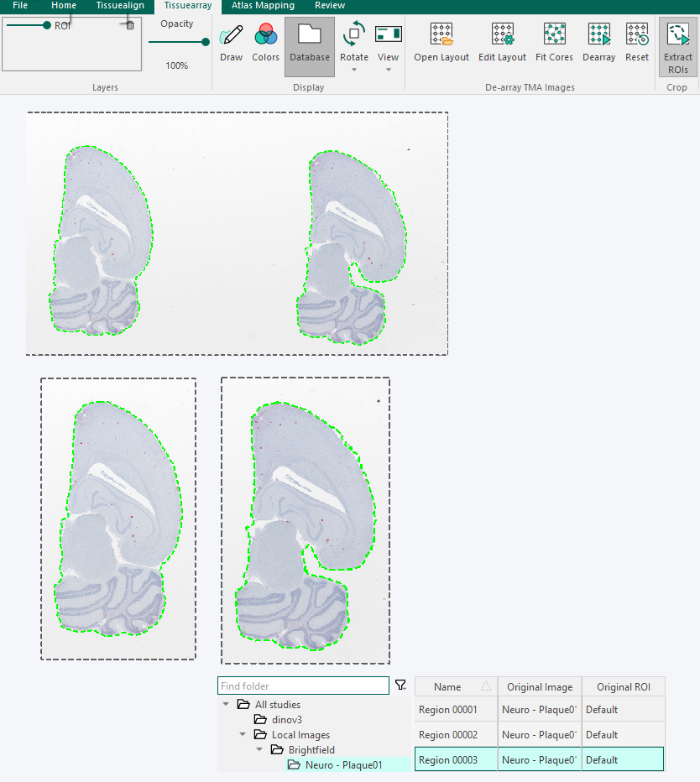Start the Dearray tool
700x782 pixels.
tap(598, 44)
